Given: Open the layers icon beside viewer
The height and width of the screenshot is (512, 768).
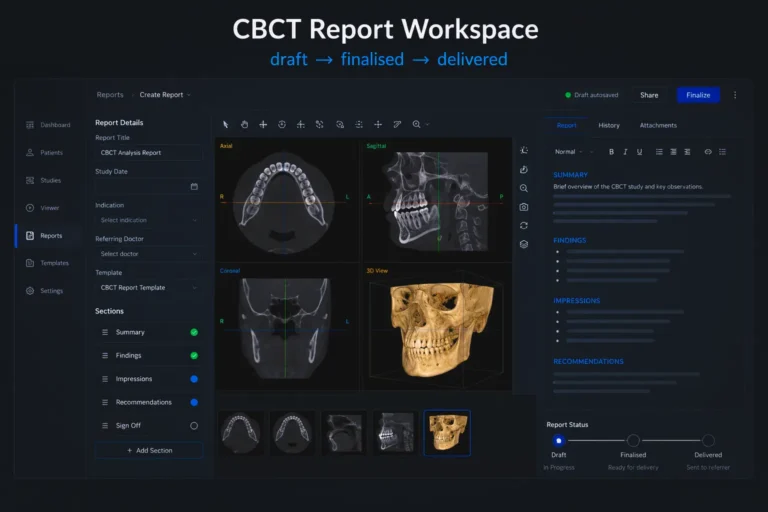Looking at the screenshot, I should 524,244.
